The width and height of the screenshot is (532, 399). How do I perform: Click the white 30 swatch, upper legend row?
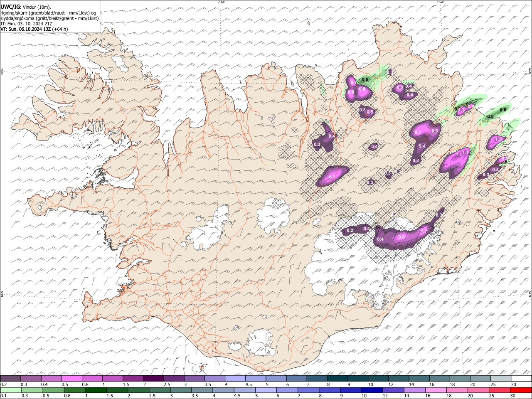pos(521,378)
